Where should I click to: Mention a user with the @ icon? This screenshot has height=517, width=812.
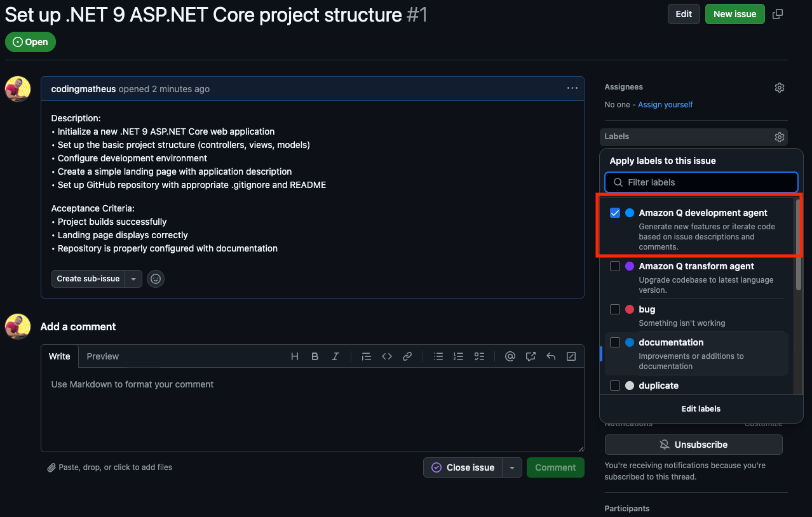pyautogui.click(x=510, y=356)
